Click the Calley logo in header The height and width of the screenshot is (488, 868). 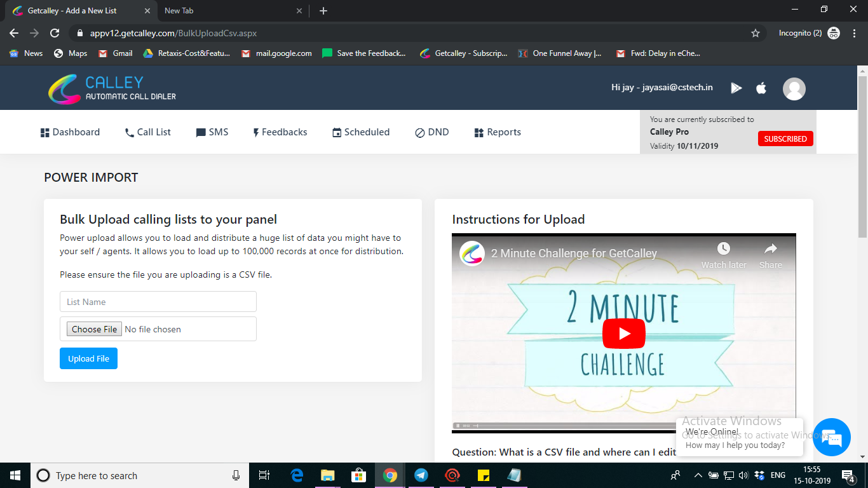coord(112,89)
